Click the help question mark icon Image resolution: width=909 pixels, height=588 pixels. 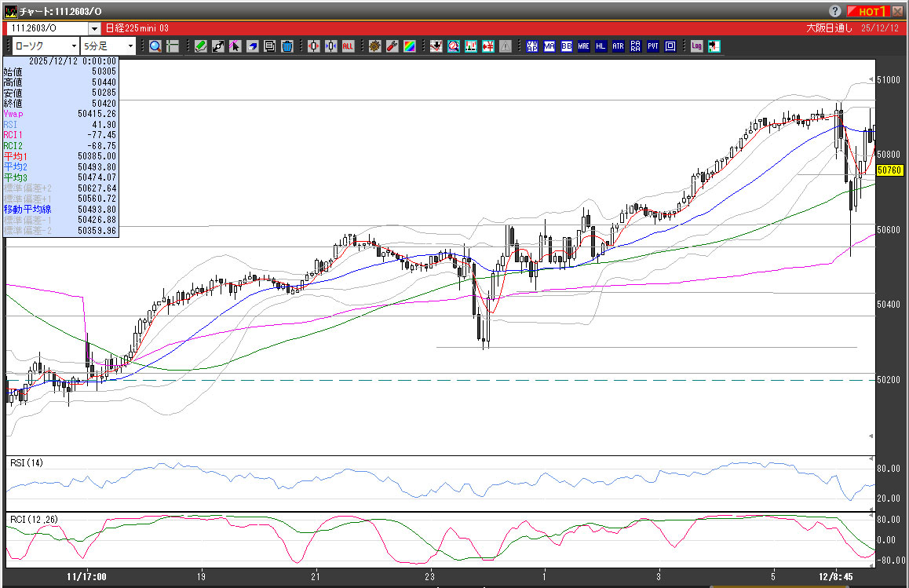coord(835,11)
